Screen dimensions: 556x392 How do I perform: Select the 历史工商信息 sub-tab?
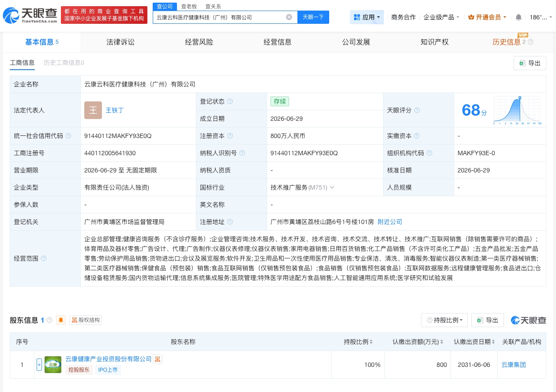tap(64, 63)
